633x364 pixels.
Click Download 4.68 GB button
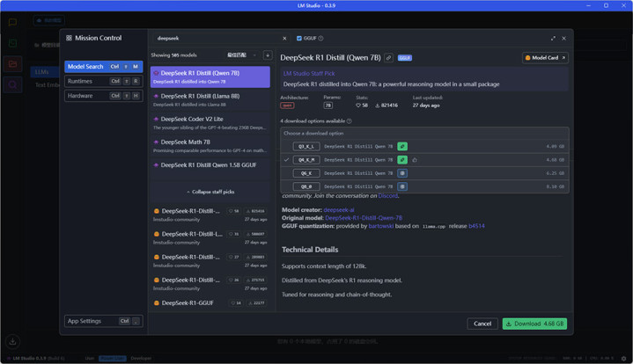pyautogui.click(x=534, y=324)
